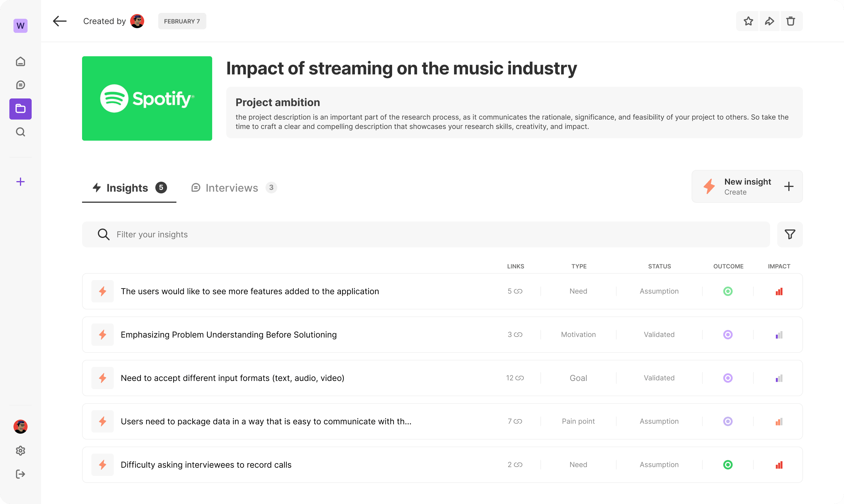Click lightning icon of 'package data' insight
Viewport: 844px width, 504px height.
103,421
